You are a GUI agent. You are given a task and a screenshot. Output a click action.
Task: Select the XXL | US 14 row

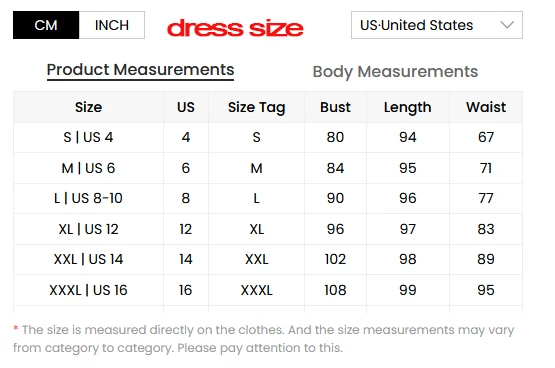point(268,260)
